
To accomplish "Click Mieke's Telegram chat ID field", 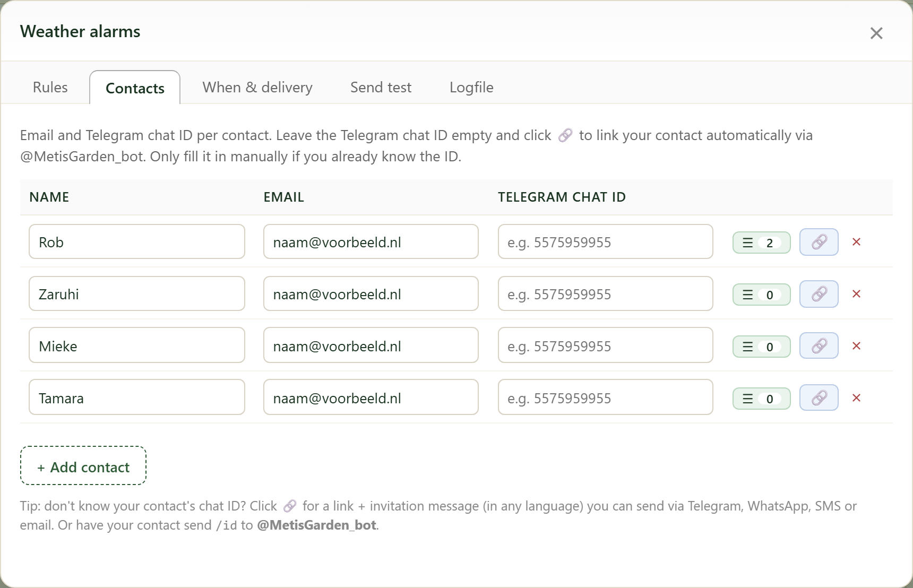I will pyautogui.click(x=606, y=345).
